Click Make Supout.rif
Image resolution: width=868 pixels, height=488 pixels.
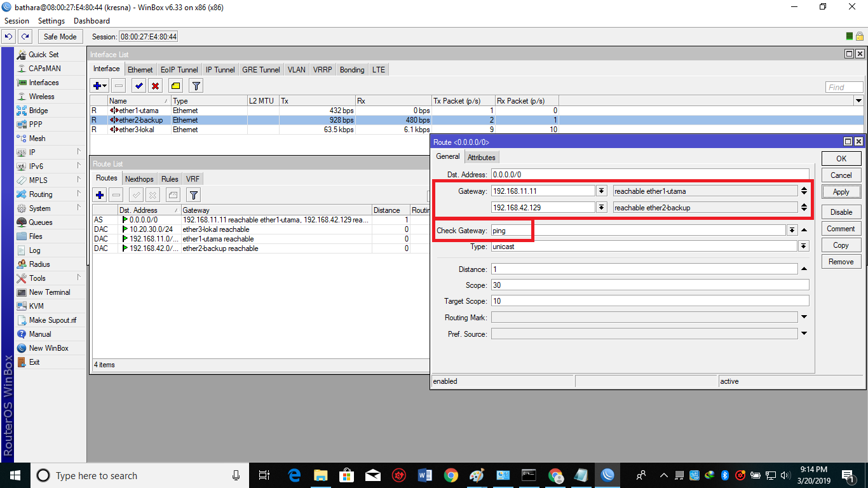[x=52, y=320]
